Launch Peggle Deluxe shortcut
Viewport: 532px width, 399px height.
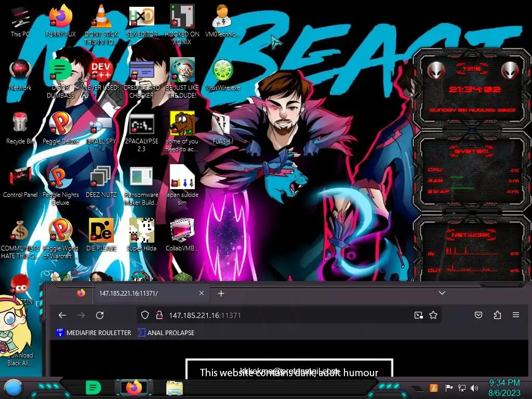[61, 128]
